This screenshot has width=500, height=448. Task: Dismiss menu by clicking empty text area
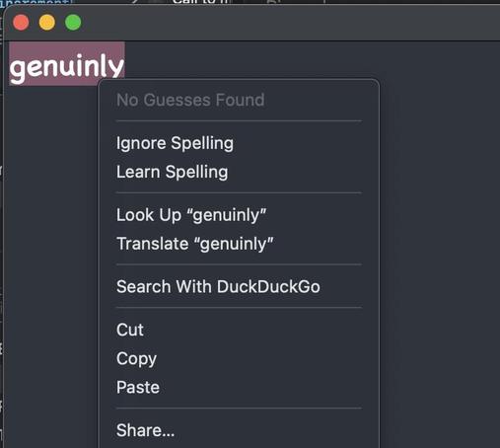pyautogui.click(x=439, y=230)
